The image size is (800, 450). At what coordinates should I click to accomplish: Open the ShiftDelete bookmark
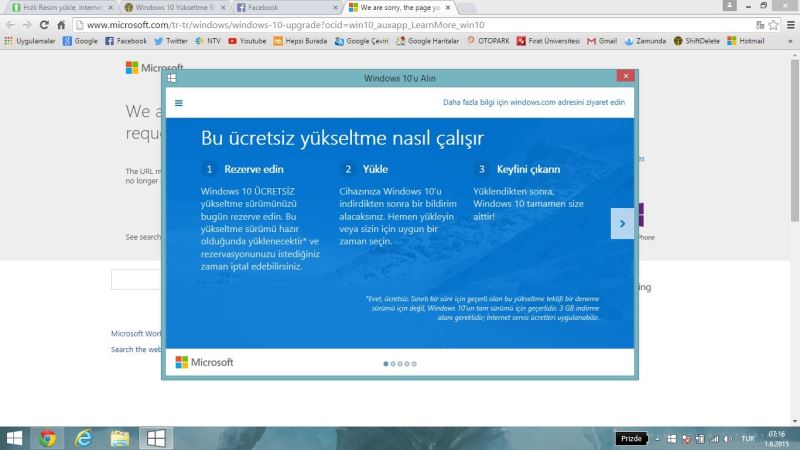(x=696, y=41)
